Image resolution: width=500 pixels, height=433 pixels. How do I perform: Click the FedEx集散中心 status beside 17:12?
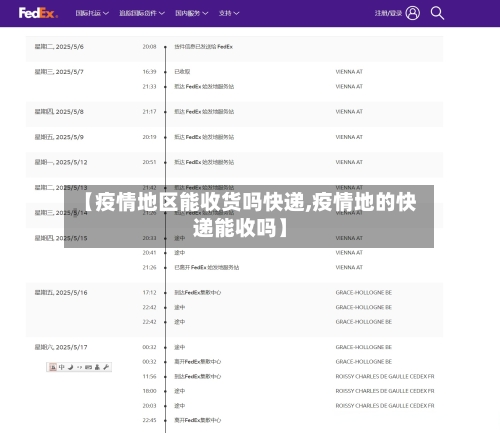pos(198,293)
